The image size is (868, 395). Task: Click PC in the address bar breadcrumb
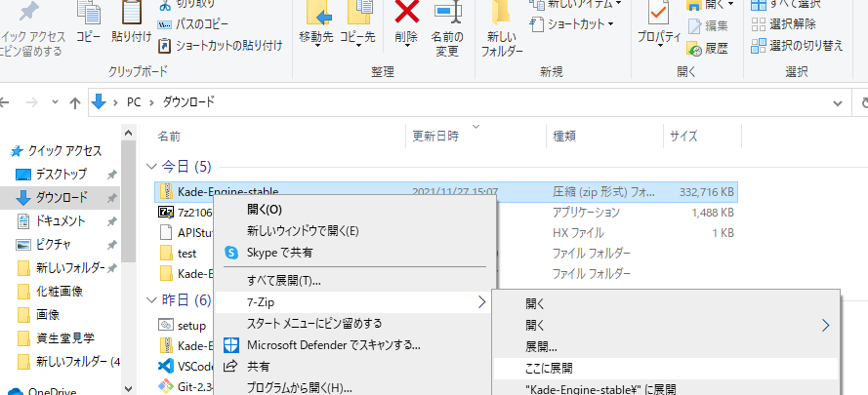point(134,102)
